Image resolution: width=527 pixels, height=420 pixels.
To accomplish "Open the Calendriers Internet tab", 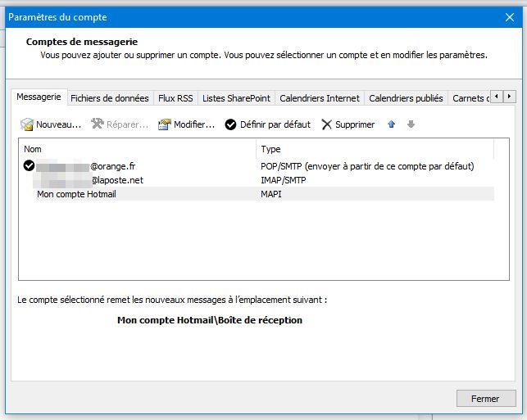I will [x=320, y=98].
